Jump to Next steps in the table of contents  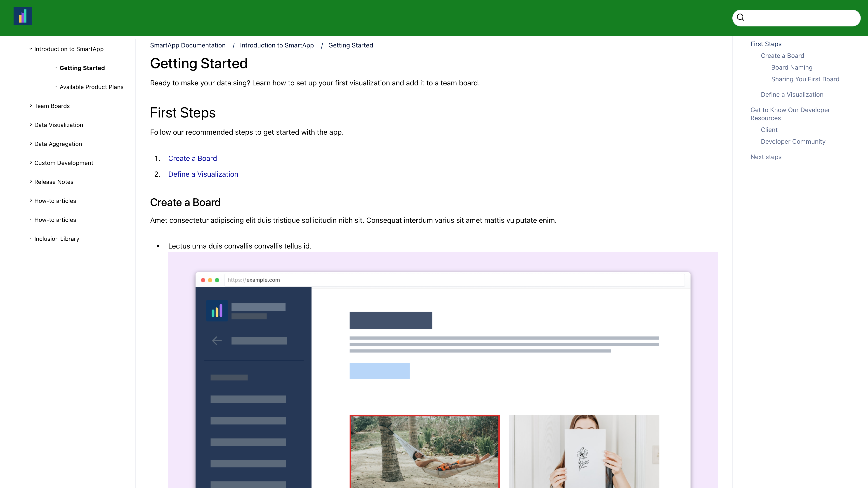pos(766,157)
